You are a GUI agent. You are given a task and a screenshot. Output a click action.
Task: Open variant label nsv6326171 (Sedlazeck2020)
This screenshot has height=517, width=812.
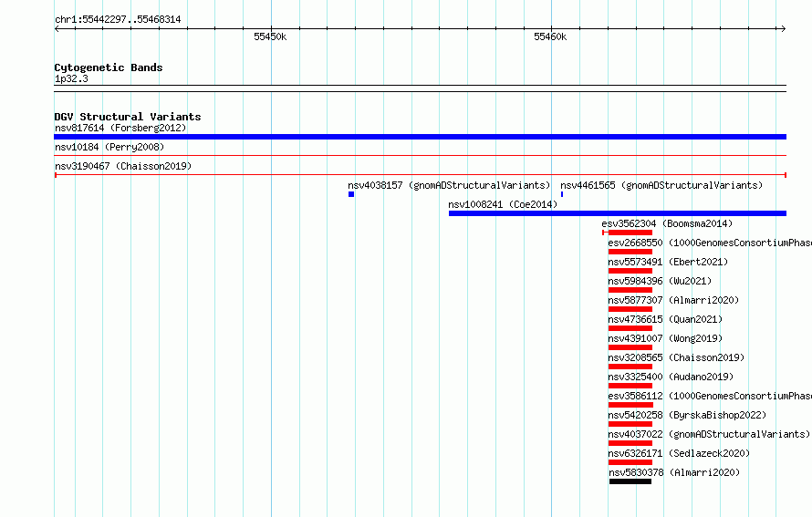point(679,453)
